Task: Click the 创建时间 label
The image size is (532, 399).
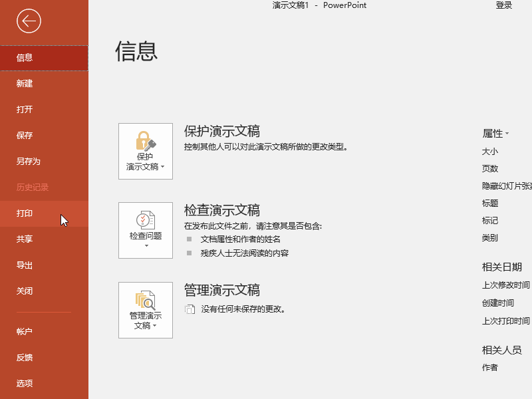Action: pos(497,303)
